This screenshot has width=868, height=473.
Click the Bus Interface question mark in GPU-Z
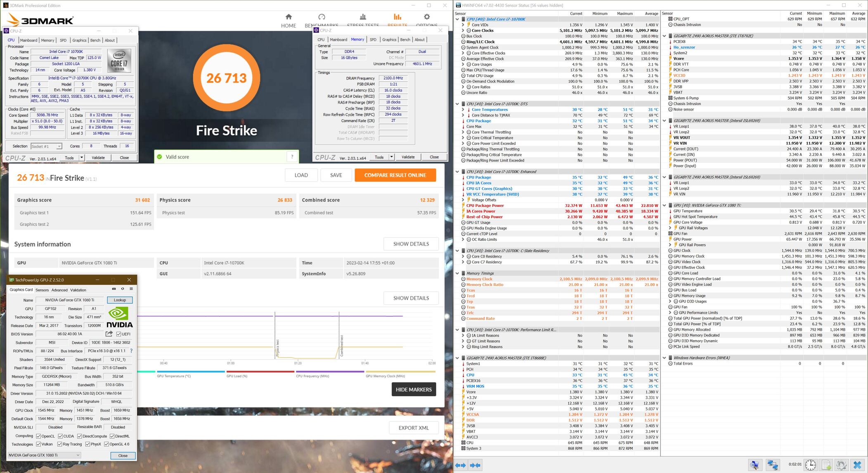pyautogui.click(x=131, y=351)
